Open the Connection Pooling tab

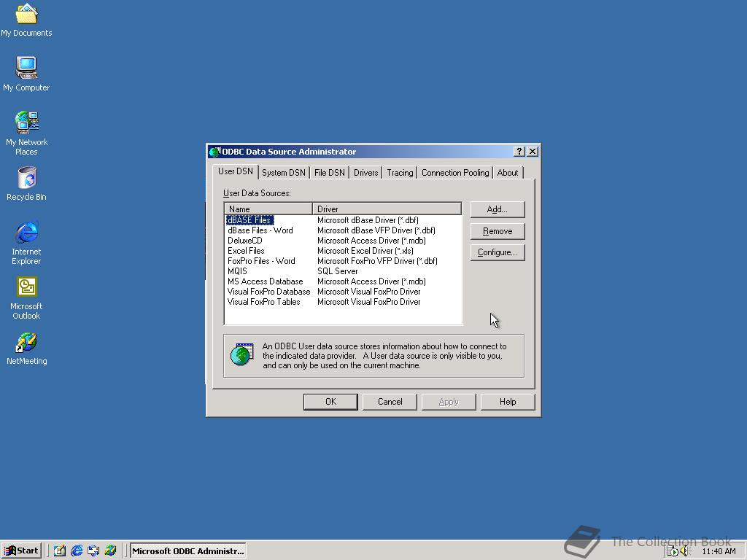[x=455, y=172]
